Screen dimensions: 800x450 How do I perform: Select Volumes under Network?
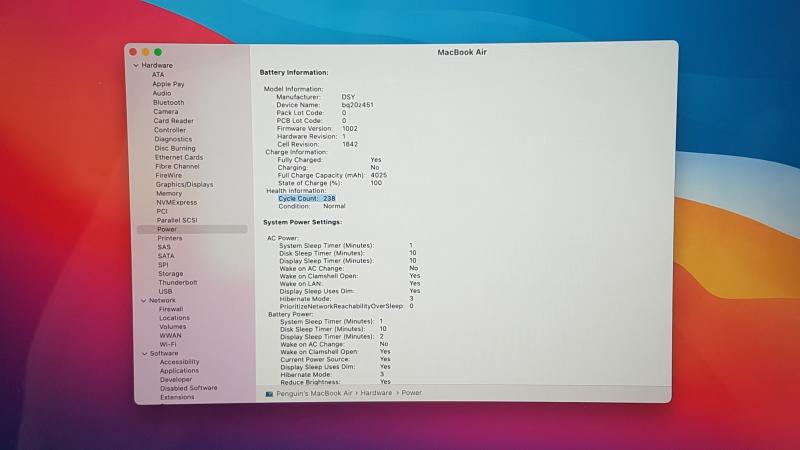[172, 327]
